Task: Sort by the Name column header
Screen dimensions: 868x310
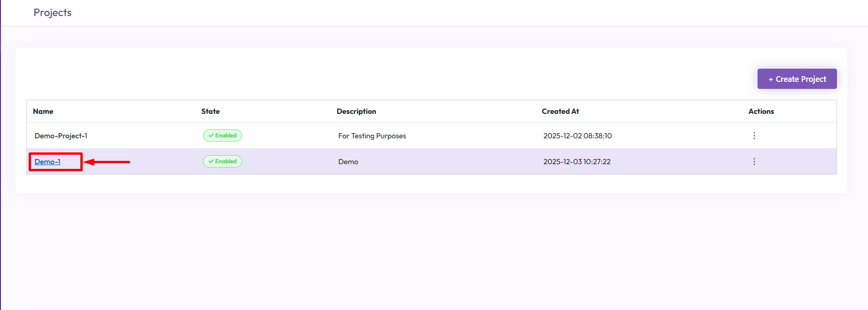Action: coord(43,111)
